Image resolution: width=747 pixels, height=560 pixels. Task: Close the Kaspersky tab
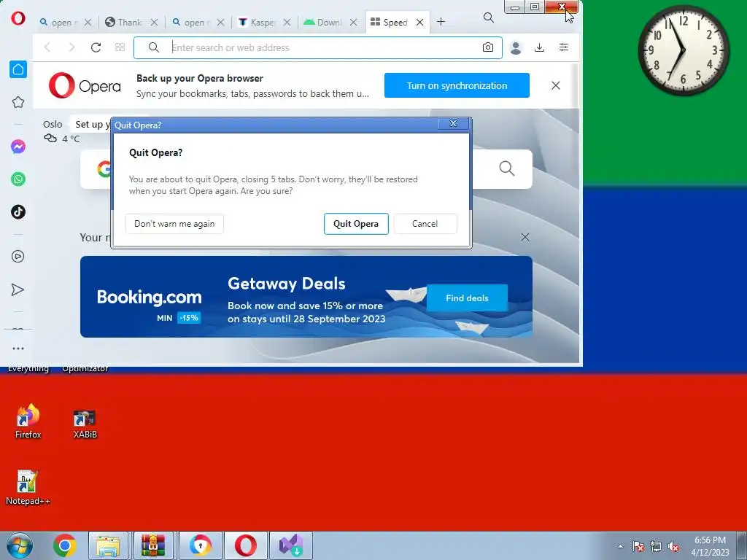point(287,23)
